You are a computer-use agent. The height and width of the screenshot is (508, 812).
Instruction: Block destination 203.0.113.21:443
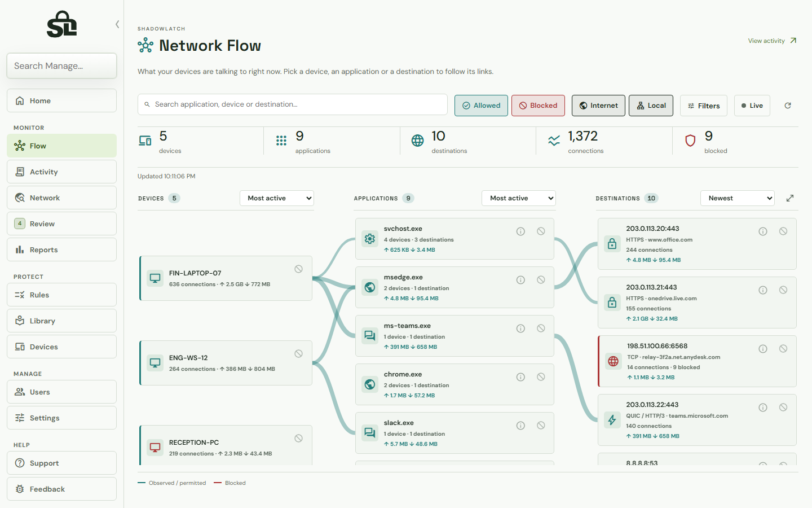[783, 290]
